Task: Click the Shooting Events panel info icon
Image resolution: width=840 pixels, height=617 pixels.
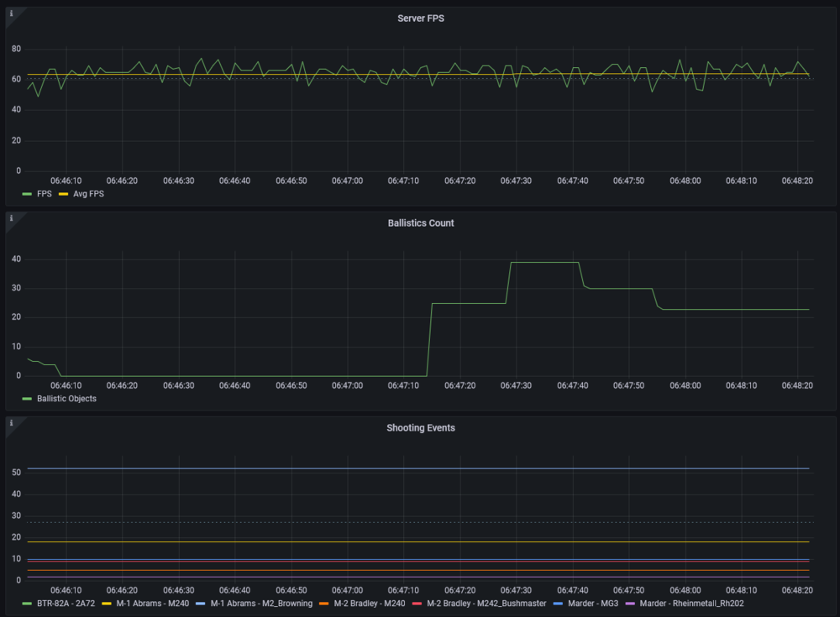Action: pos(11,422)
